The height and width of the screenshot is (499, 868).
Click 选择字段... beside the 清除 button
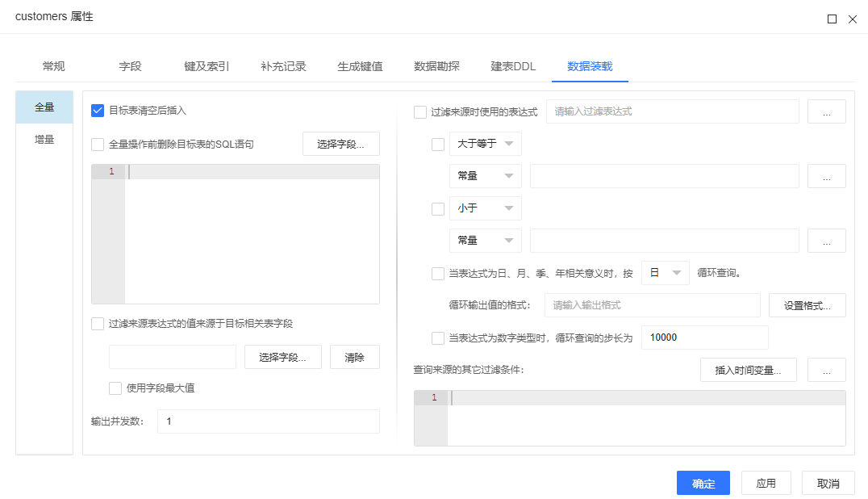283,357
